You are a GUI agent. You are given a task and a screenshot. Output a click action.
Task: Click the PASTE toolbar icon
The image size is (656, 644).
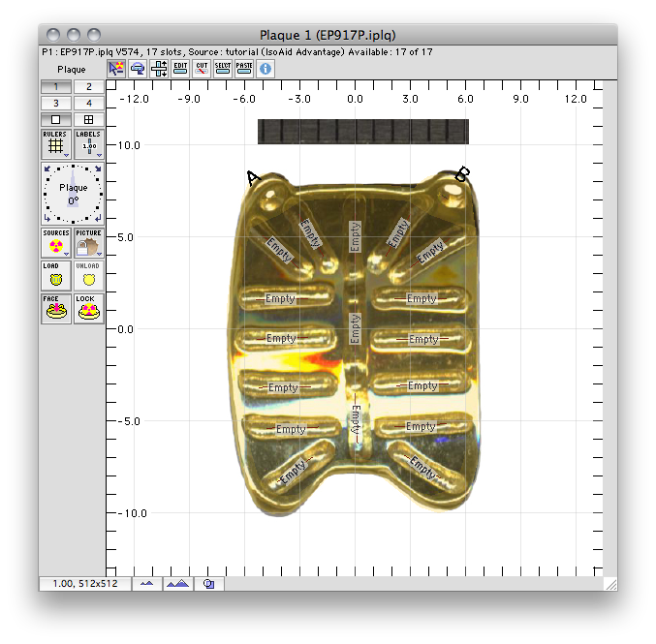pyautogui.click(x=244, y=69)
